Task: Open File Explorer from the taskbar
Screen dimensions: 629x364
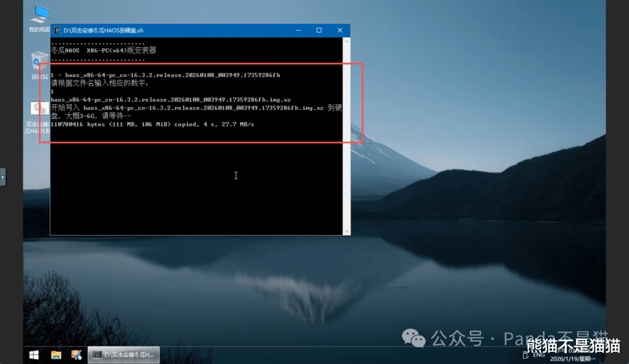Action: (56, 355)
